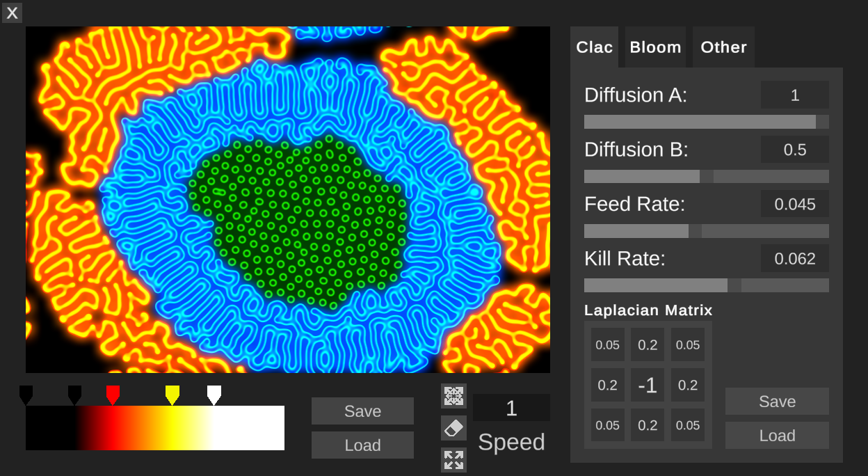Click the fullscreen expand icon
The width and height of the screenshot is (868, 476).
point(453,459)
